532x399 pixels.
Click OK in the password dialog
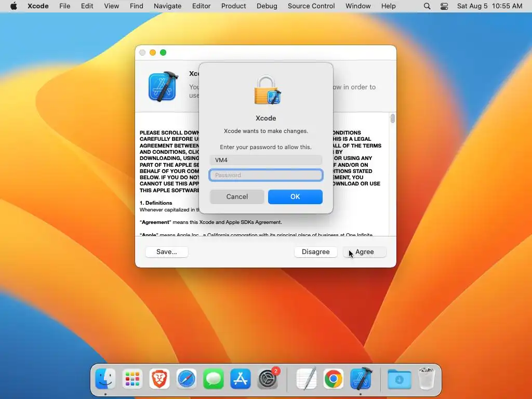pyautogui.click(x=295, y=197)
